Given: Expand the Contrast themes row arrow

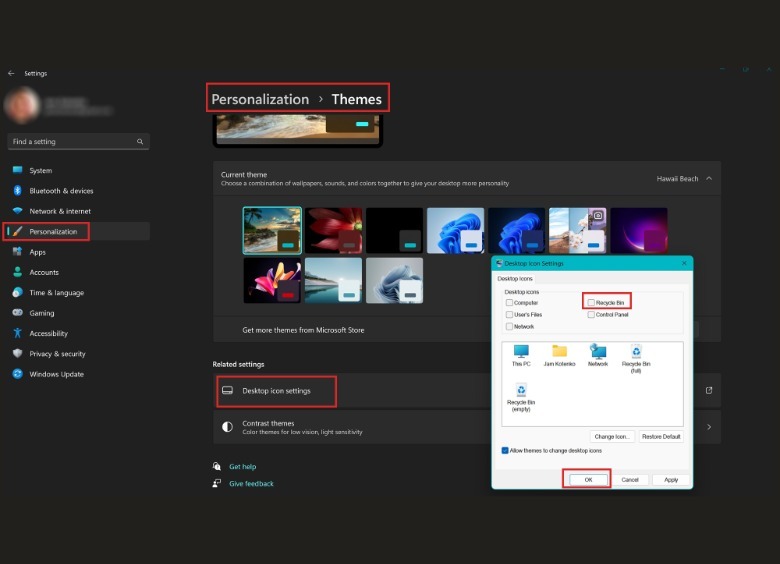Looking at the screenshot, I should 709,427.
